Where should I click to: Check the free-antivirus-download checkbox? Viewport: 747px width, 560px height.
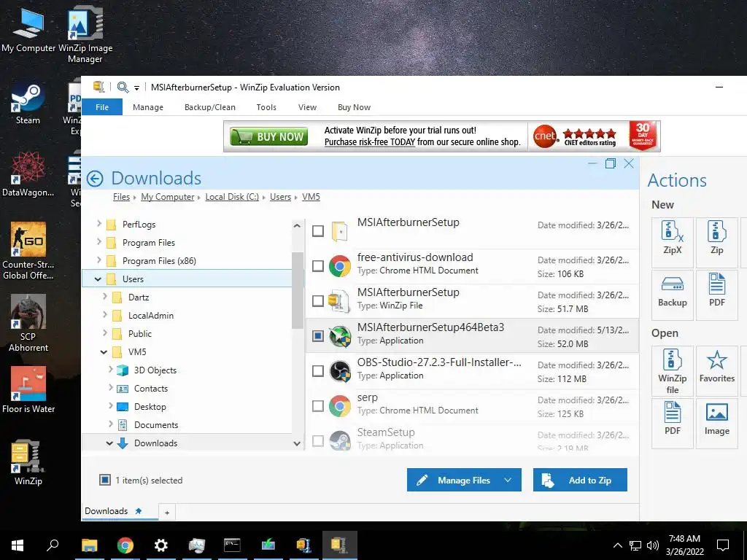pos(318,265)
